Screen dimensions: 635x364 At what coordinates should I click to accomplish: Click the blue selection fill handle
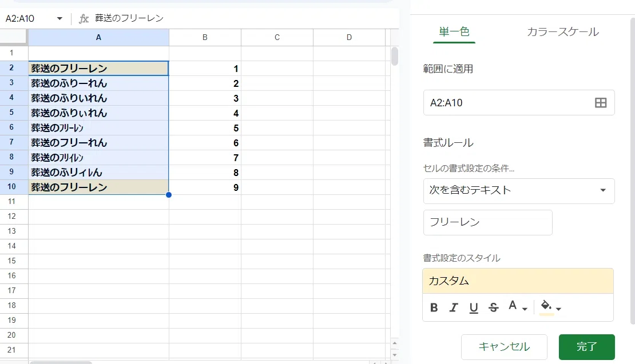[169, 195]
